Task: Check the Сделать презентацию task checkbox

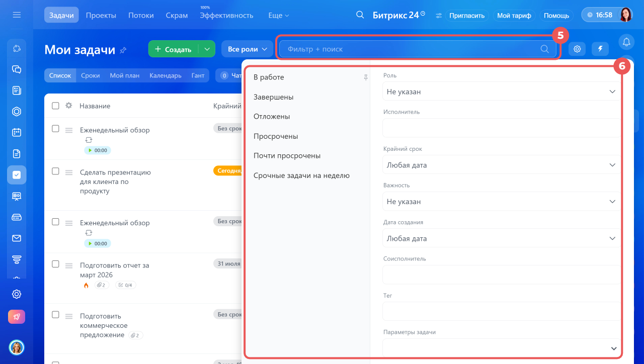Action: coord(56,171)
